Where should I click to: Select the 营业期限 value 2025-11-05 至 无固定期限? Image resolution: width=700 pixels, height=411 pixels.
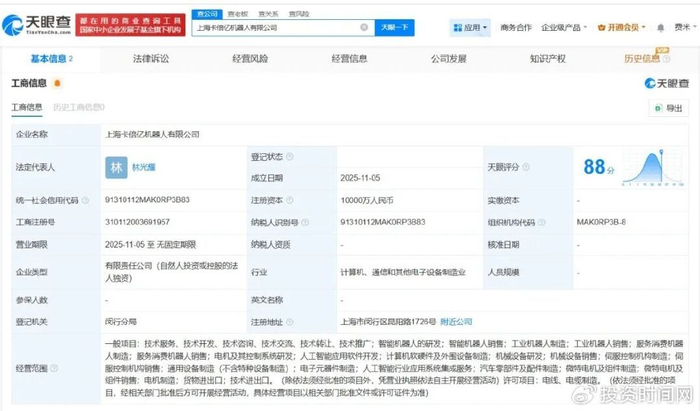[150, 245]
